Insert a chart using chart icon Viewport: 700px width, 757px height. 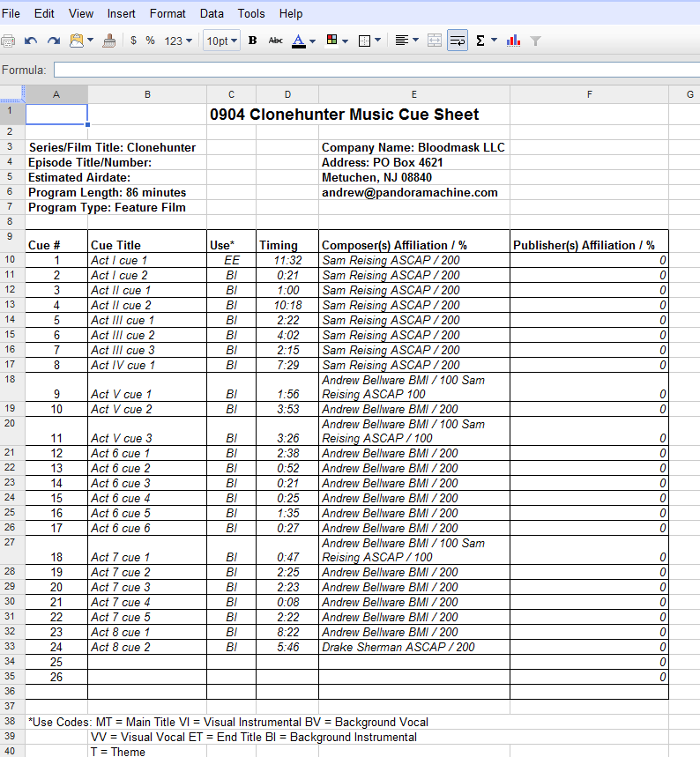(513, 41)
